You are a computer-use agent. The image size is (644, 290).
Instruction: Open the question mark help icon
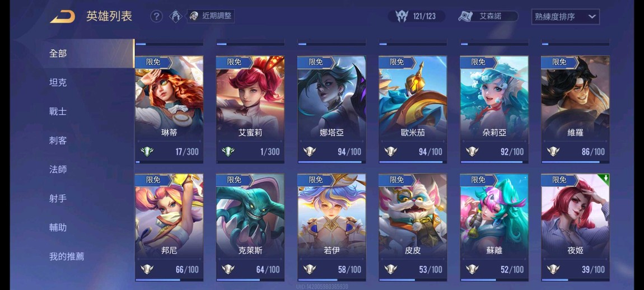[x=156, y=16]
